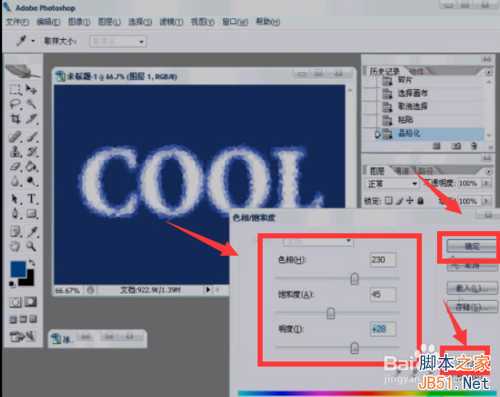Screen dimensions: 500x397
Task: Choose Full Screen mode
Action: [x=33, y=319]
